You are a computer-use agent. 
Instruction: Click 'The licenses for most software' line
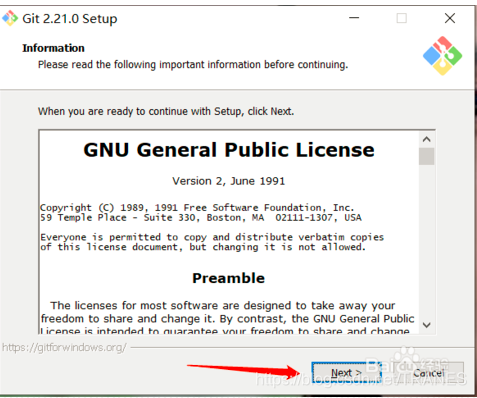click(223, 306)
